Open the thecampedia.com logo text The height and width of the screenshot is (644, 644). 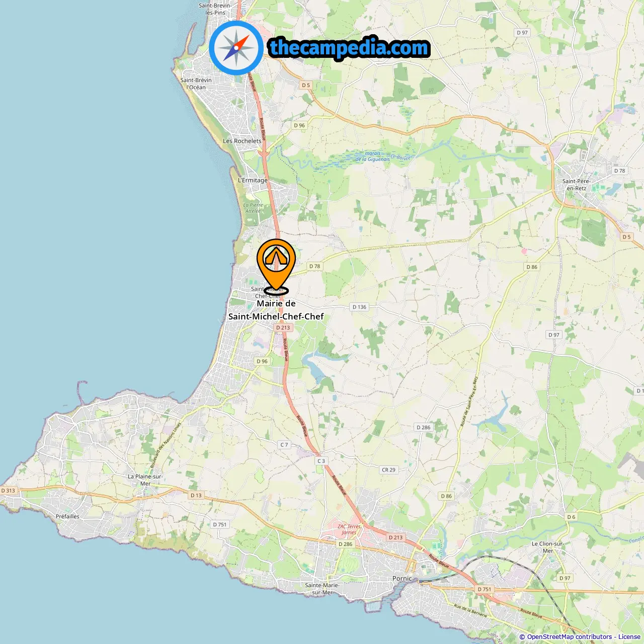(x=349, y=48)
